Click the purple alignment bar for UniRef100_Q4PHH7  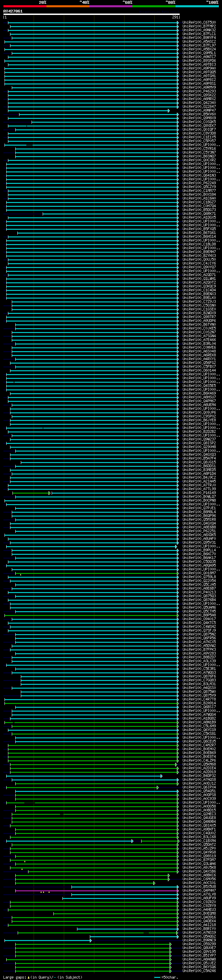click(97, 891)
